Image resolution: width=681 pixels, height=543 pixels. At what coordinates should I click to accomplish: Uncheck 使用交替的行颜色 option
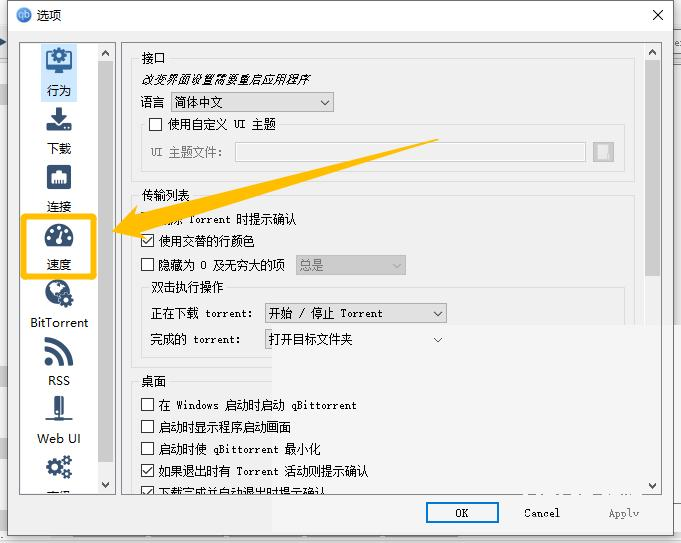[147, 241]
